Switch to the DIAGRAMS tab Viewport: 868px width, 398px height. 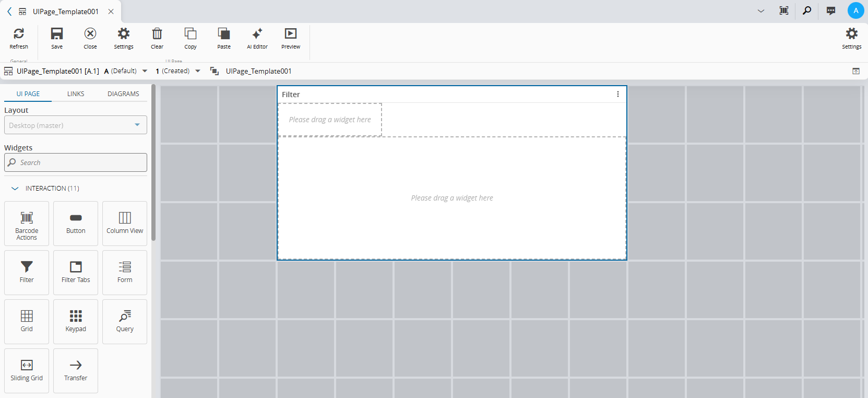(x=123, y=94)
